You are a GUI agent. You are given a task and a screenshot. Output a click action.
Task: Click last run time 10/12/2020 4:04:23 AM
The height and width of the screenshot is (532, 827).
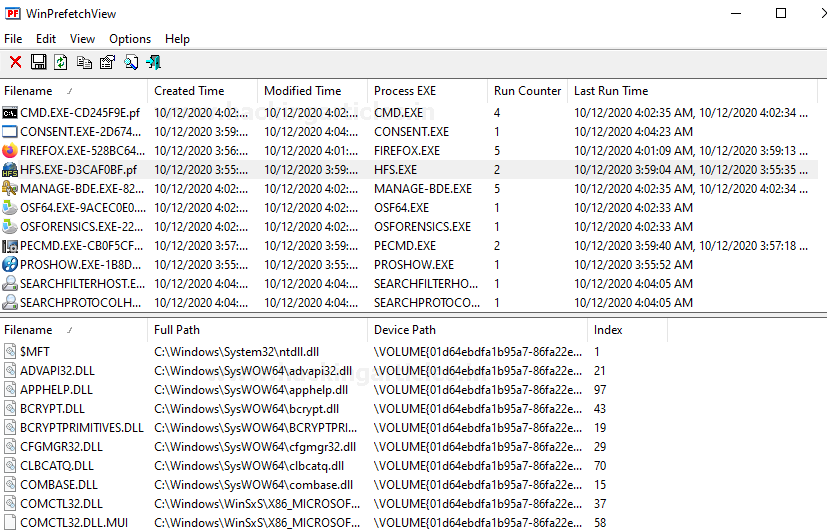click(x=633, y=132)
